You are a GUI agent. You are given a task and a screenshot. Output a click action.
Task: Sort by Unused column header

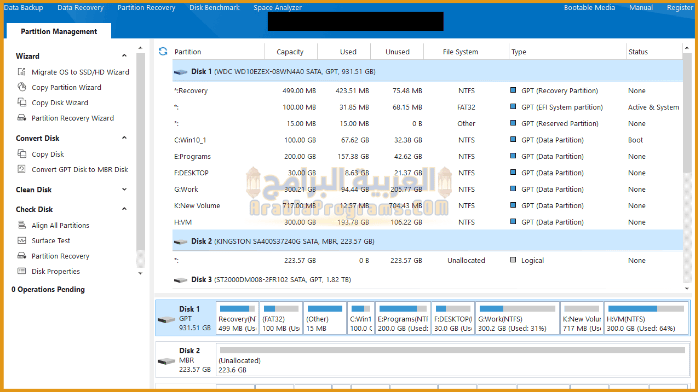[x=398, y=52]
